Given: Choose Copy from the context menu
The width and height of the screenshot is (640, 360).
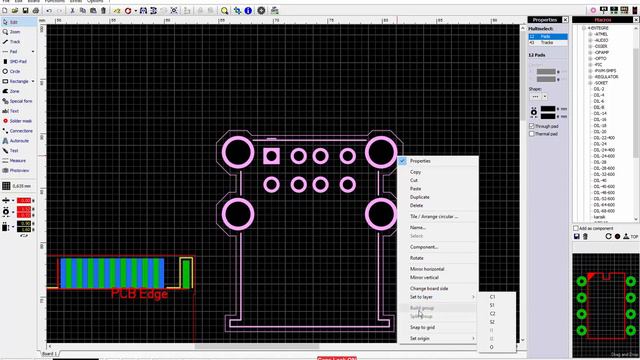Looking at the screenshot, I should coord(438,172).
